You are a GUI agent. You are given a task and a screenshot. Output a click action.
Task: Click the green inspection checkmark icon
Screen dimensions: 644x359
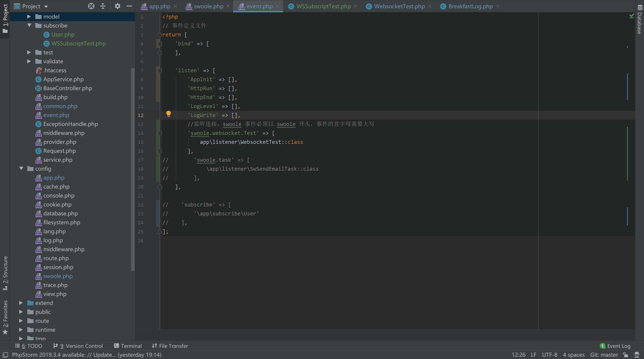(631, 17)
